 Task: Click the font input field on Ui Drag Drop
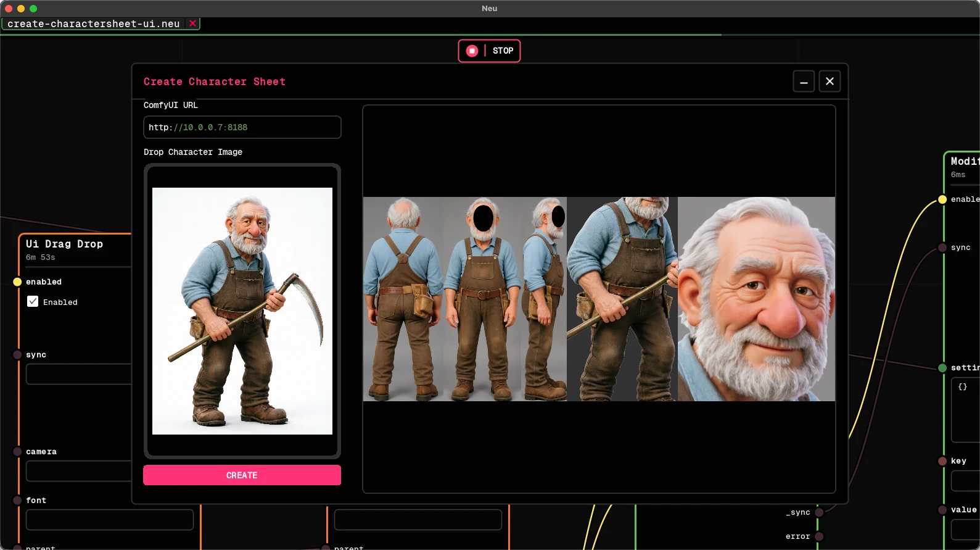[x=110, y=520]
